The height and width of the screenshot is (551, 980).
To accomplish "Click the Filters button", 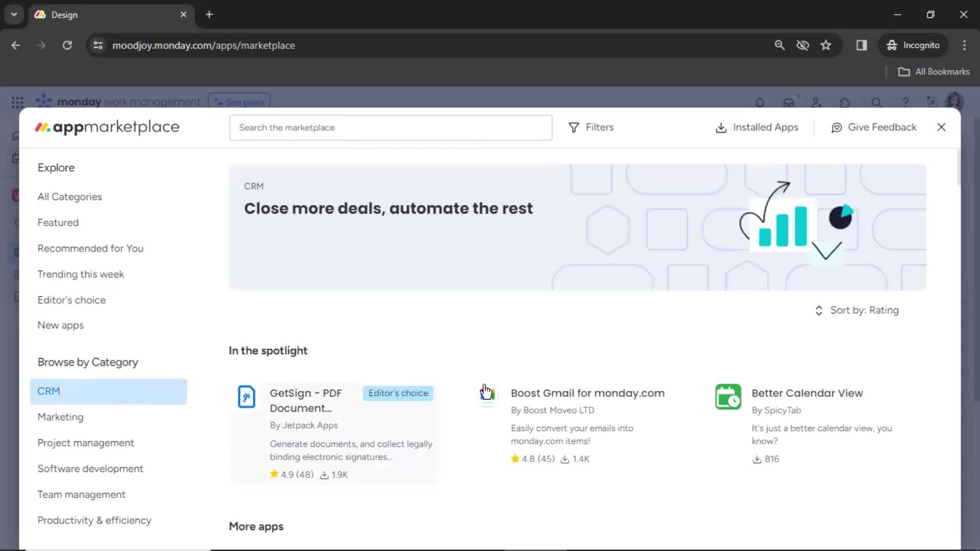I will [591, 128].
